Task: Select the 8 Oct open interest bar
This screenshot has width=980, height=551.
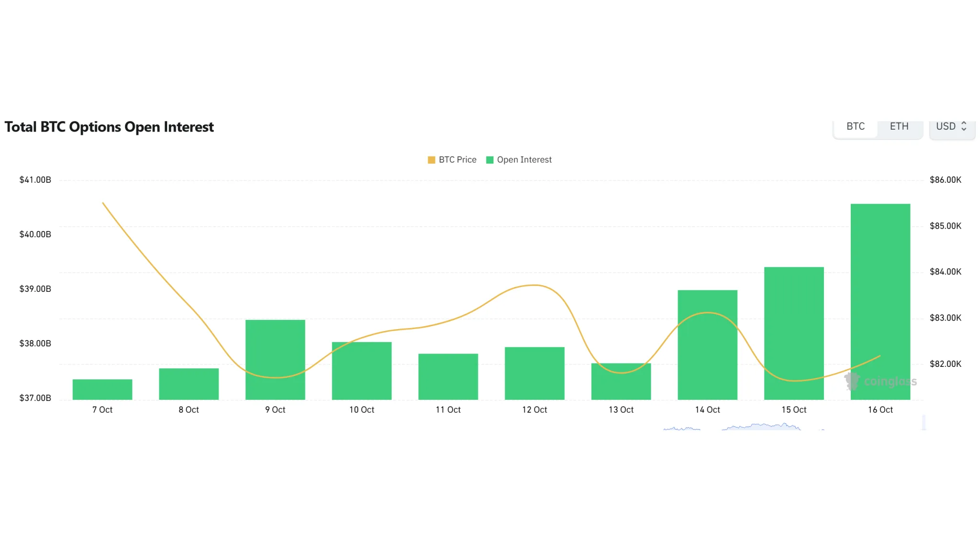Action: pyautogui.click(x=189, y=384)
